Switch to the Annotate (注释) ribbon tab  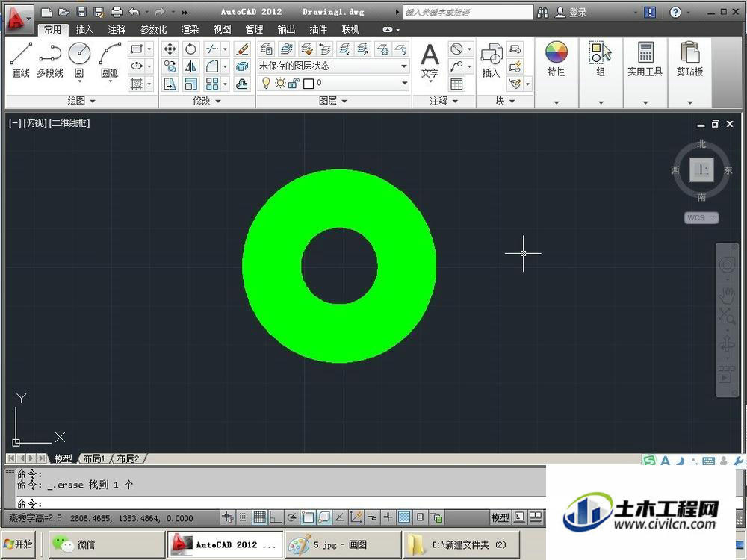117,30
